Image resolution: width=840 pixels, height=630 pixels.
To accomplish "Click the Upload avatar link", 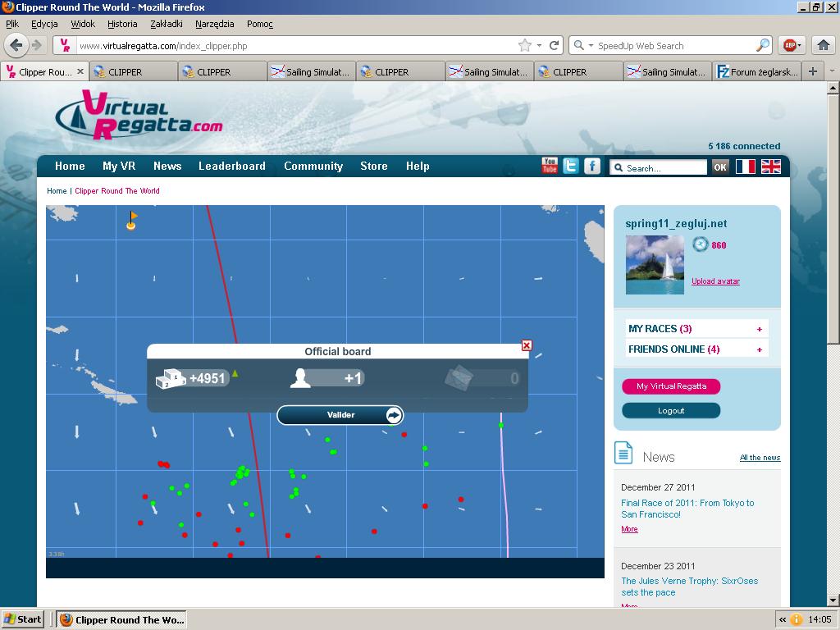I will click(x=715, y=281).
